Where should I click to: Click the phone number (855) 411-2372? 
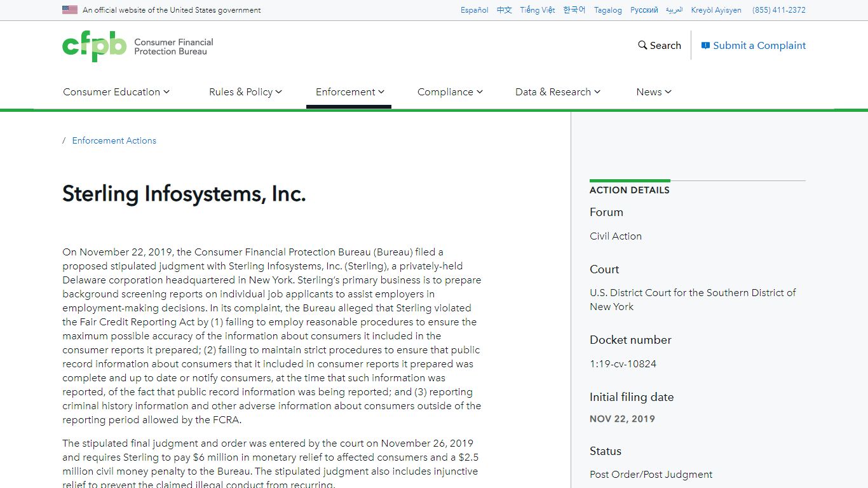[779, 10]
